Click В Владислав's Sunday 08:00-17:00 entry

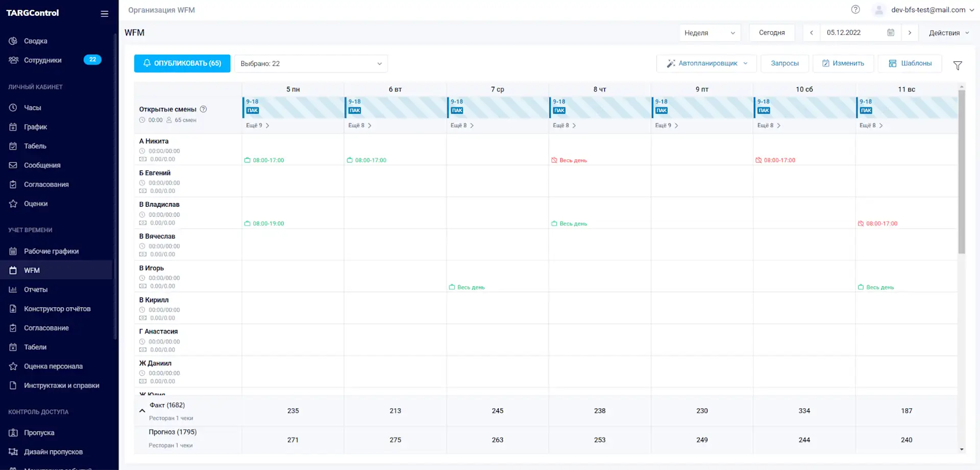(877, 224)
